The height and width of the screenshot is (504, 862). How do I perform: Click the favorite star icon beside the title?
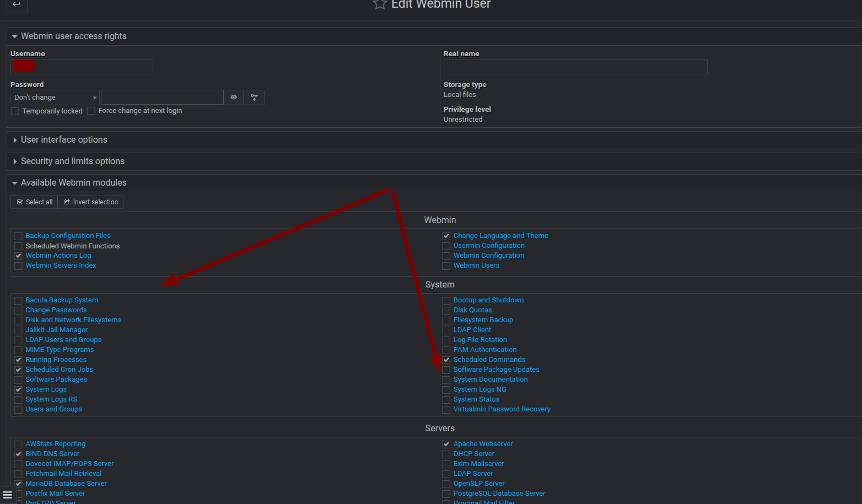(x=380, y=4)
